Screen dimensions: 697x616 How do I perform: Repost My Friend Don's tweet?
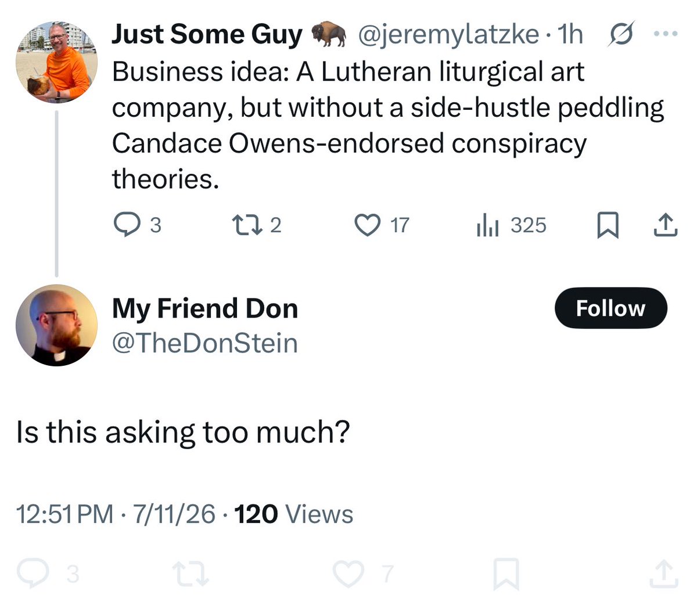point(191,574)
